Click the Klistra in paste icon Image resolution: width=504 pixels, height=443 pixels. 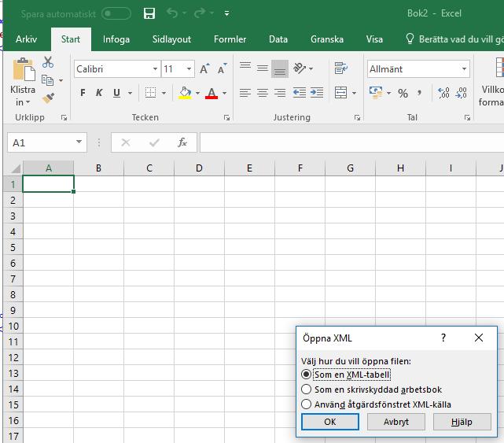(x=24, y=69)
